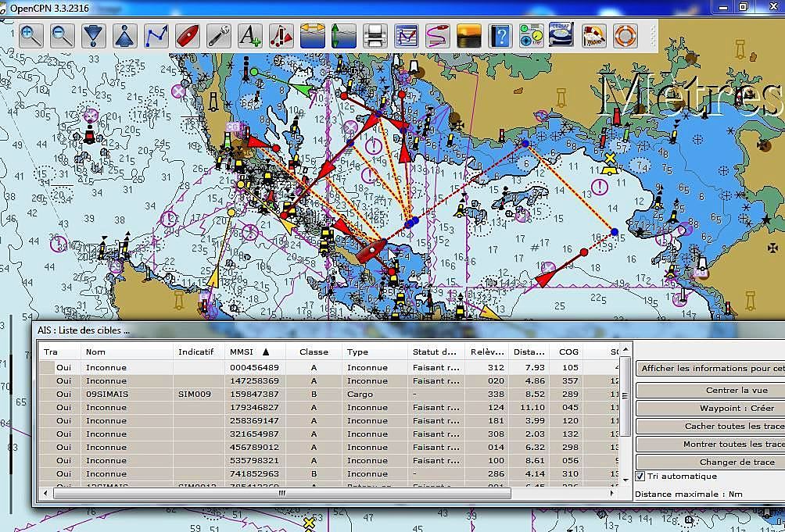
Task: Click the horizontal scrollbar left arrow
Action: pos(45,493)
